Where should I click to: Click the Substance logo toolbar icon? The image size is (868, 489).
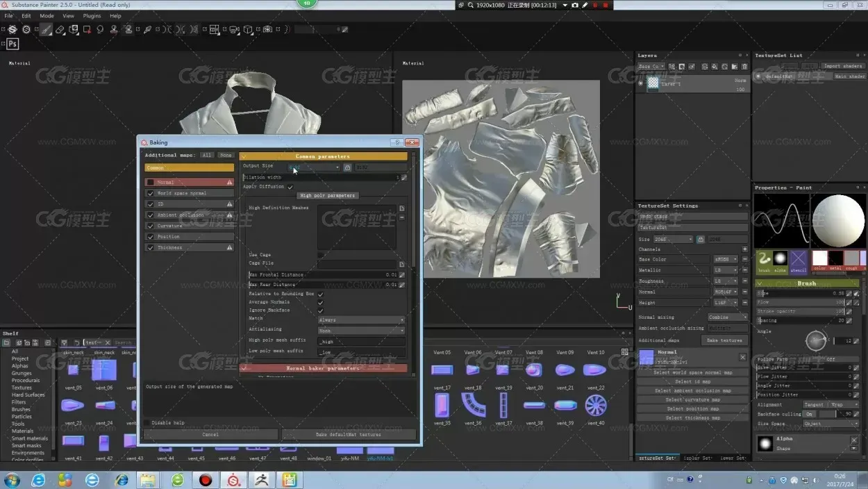[12, 30]
